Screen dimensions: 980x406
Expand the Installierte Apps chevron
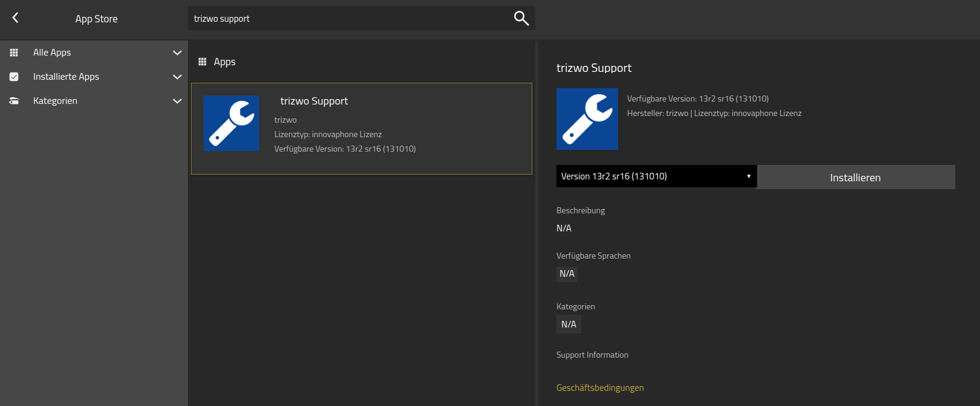point(177,77)
